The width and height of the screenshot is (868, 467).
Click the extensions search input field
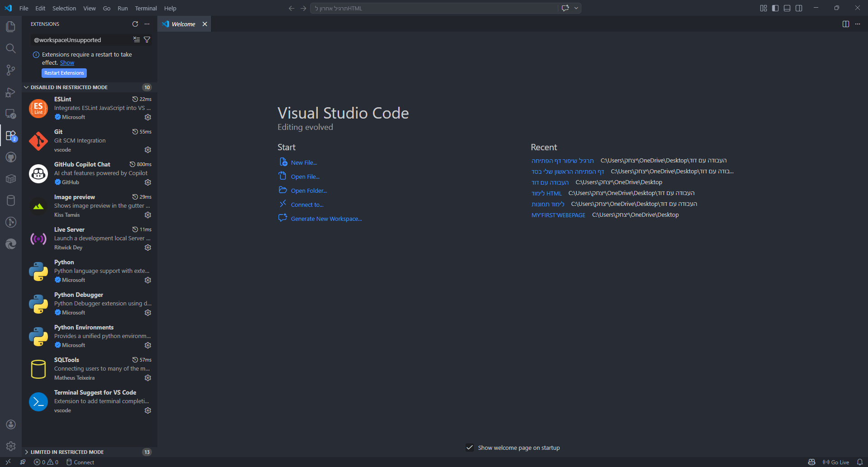click(x=81, y=40)
